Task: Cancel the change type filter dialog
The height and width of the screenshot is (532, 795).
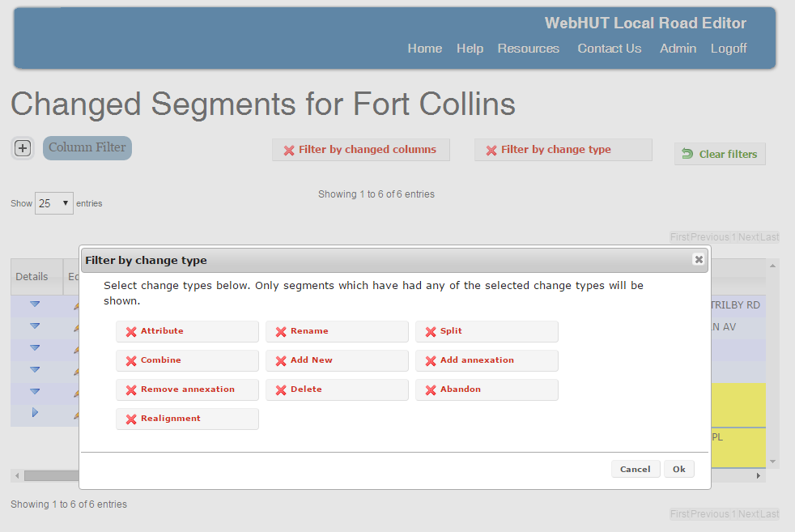Action: [x=635, y=469]
